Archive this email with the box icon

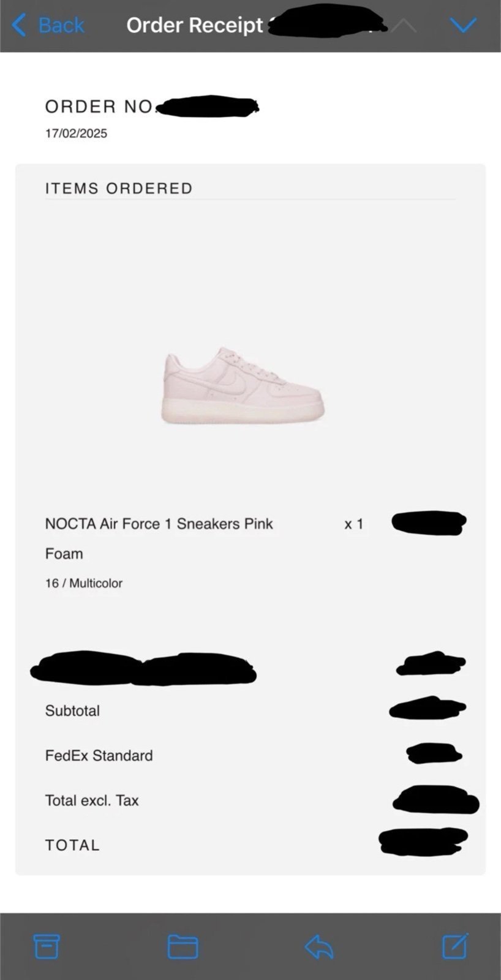pyautogui.click(x=47, y=946)
